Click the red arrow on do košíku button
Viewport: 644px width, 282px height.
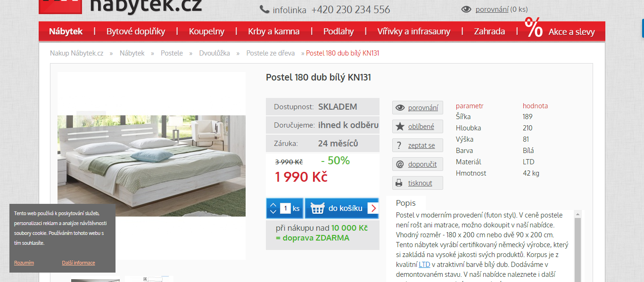(373, 208)
